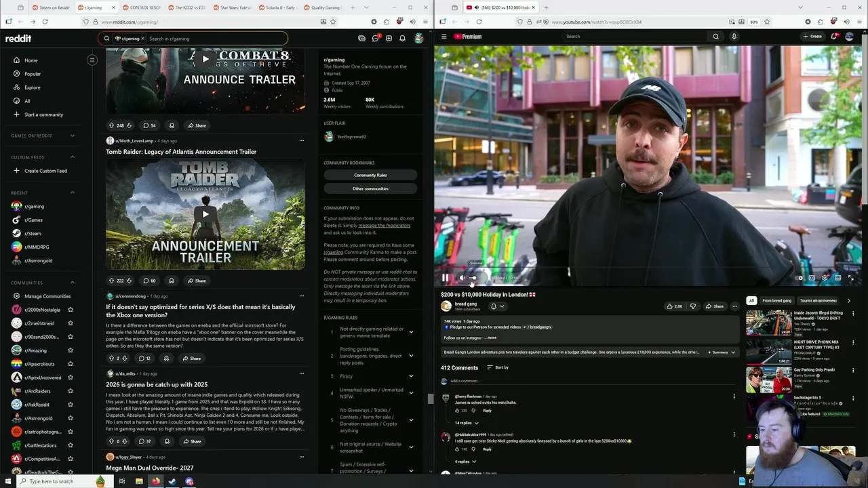Screen dimensions: 868x488
Task: Expand video description with ...more
Action: point(490,338)
